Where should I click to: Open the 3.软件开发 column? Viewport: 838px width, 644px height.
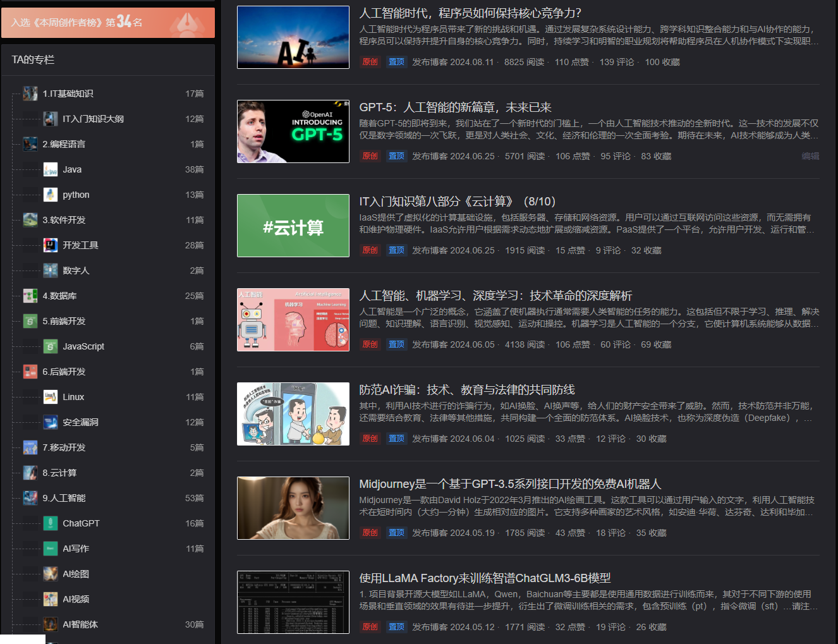pyautogui.click(x=64, y=220)
